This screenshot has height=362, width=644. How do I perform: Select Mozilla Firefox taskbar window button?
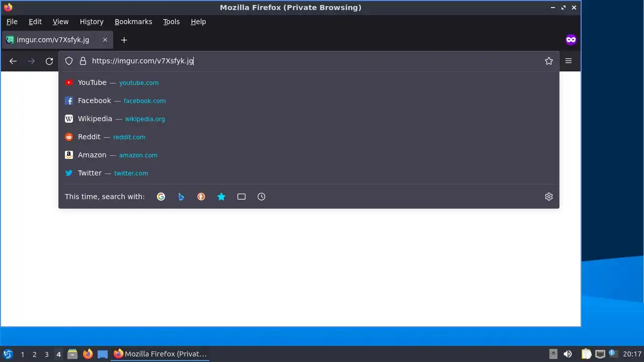pos(160,354)
